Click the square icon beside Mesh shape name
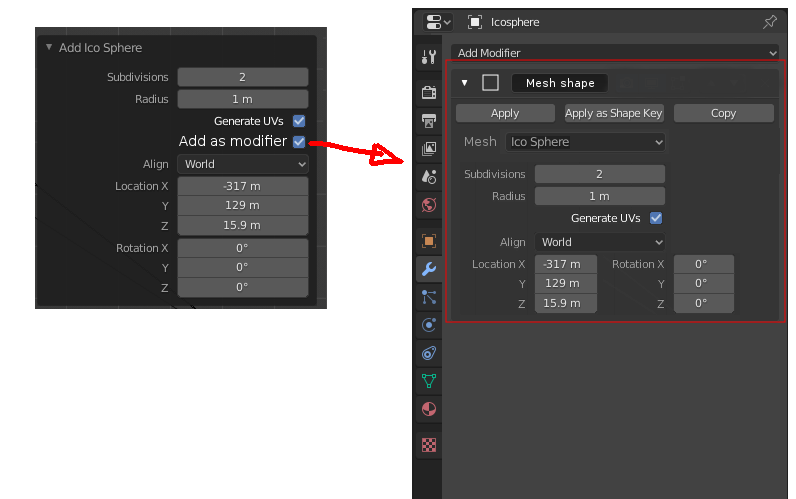This screenshot has width=796, height=499. (x=490, y=83)
